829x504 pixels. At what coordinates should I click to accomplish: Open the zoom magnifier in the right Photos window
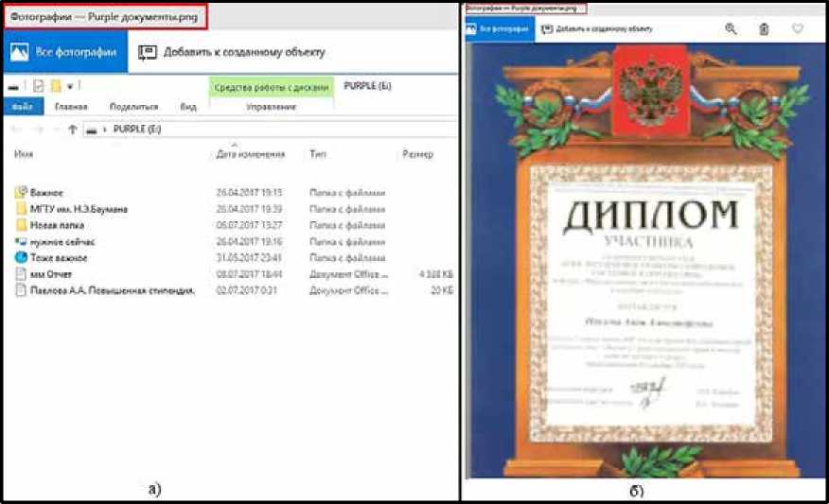731,29
